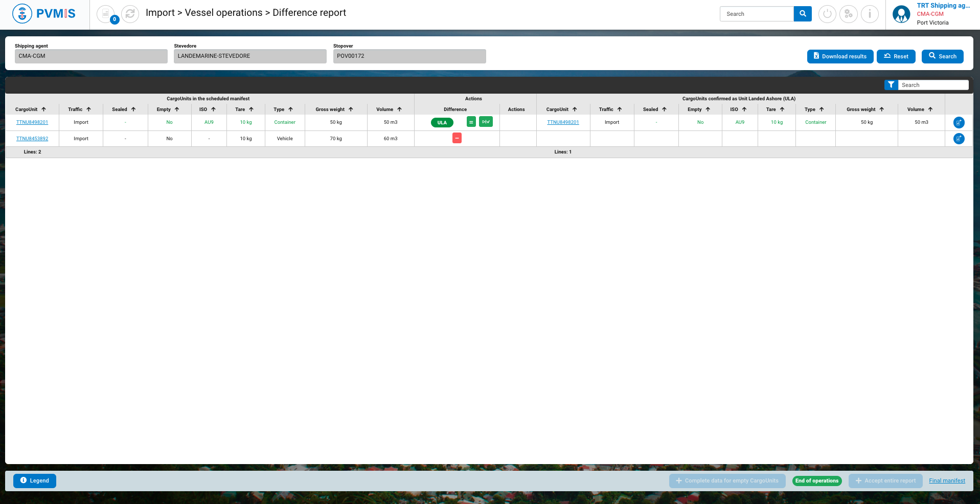This screenshot has height=504, width=980.
Task: Focus the table Search filter field
Action: click(933, 85)
